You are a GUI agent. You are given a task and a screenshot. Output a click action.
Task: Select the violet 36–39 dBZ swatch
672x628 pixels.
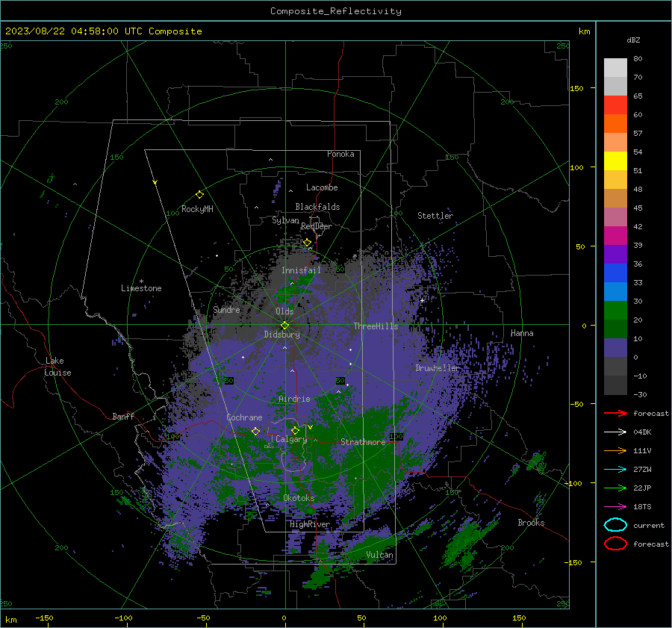click(x=615, y=255)
